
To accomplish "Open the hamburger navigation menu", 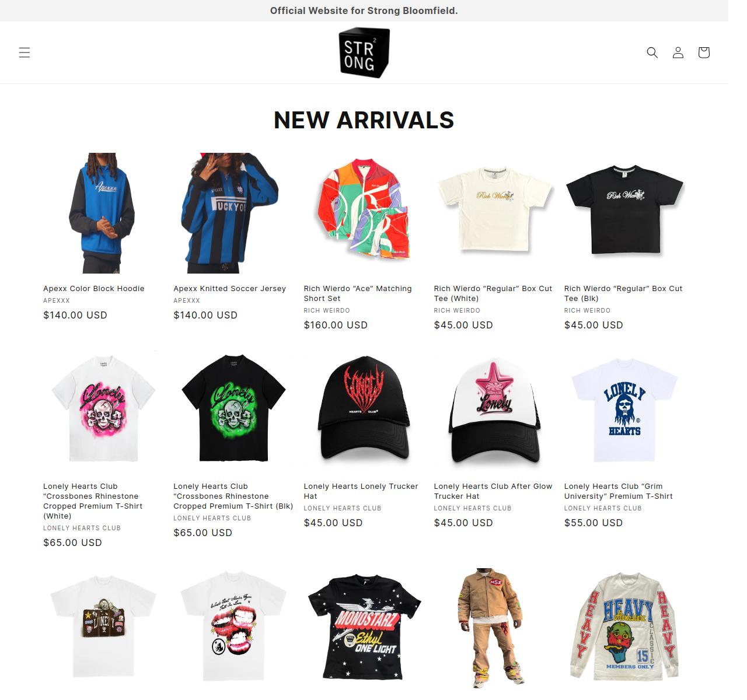I will pyautogui.click(x=25, y=52).
